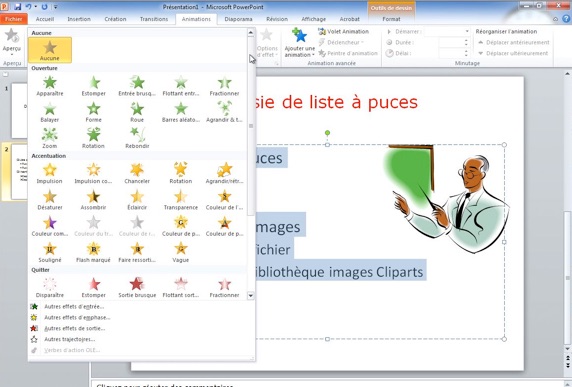Viewport: 572px width, 387px height.
Task: Open the Volet Animation pane
Action: click(x=344, y=32)
